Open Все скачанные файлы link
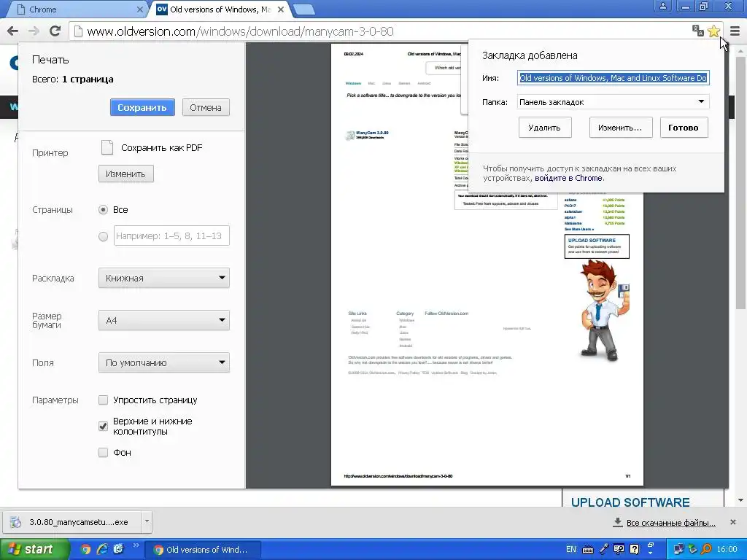This screenshot has width=747, height=560. click(671, 522)
